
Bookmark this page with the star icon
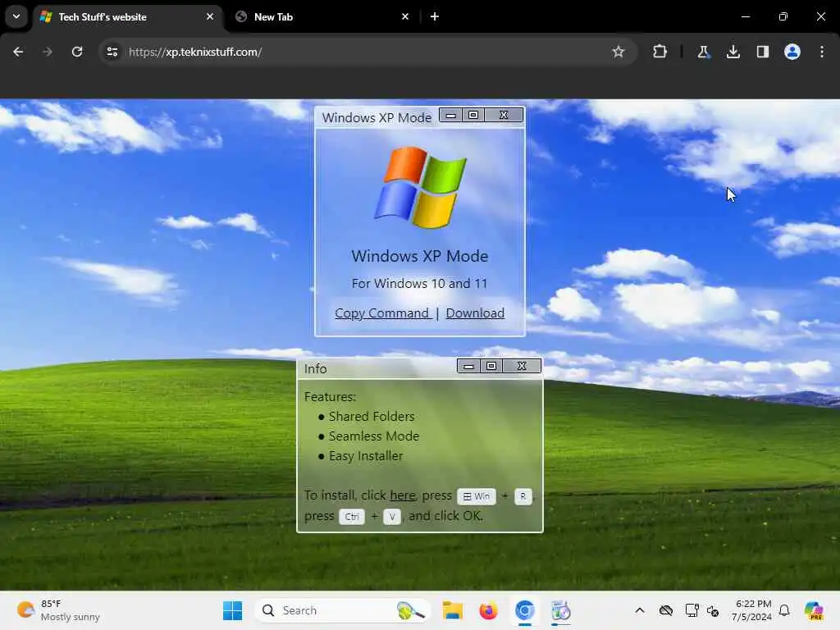click(x=619, y=52)
